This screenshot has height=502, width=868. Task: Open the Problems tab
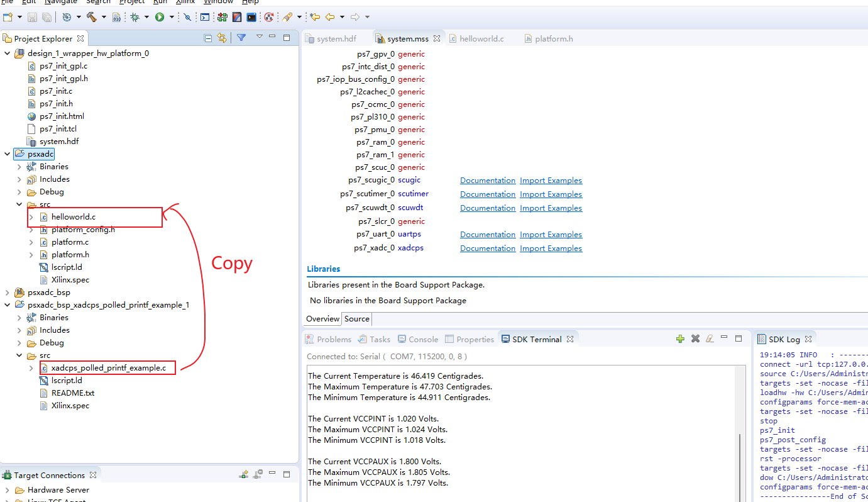[328, 339]
